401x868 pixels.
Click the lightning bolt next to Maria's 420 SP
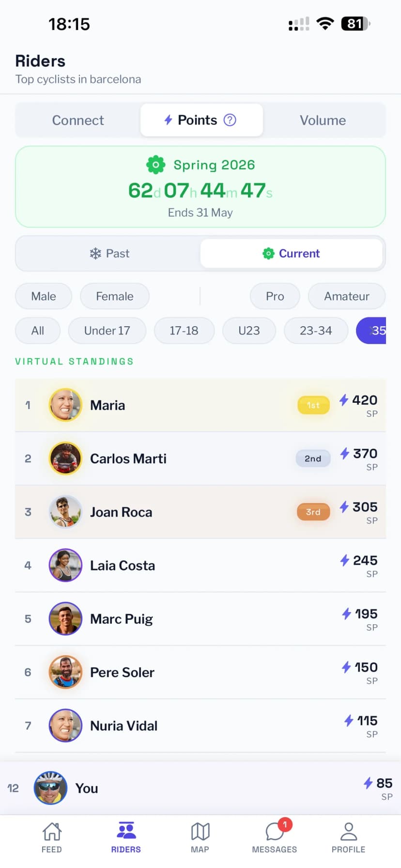click(344, 400)
